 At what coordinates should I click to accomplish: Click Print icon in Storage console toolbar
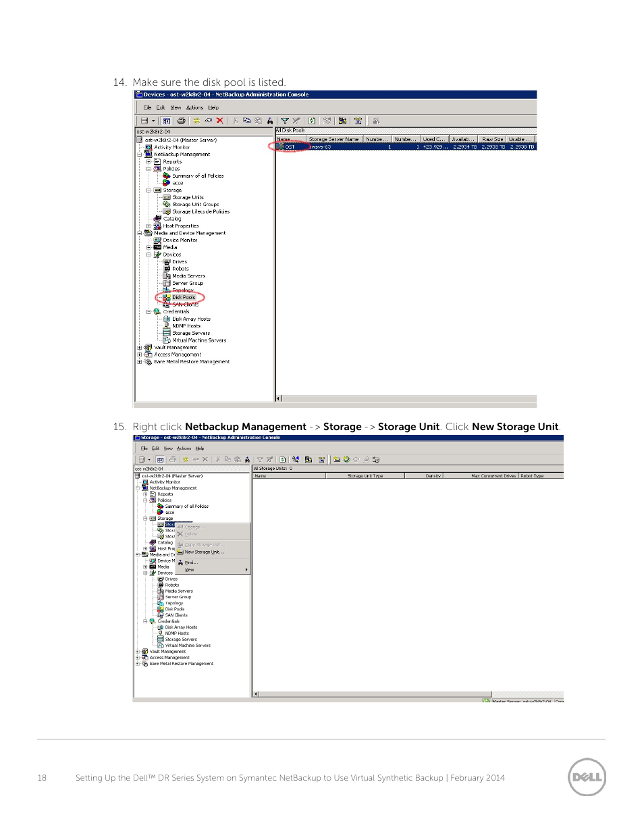click(172, 460)
